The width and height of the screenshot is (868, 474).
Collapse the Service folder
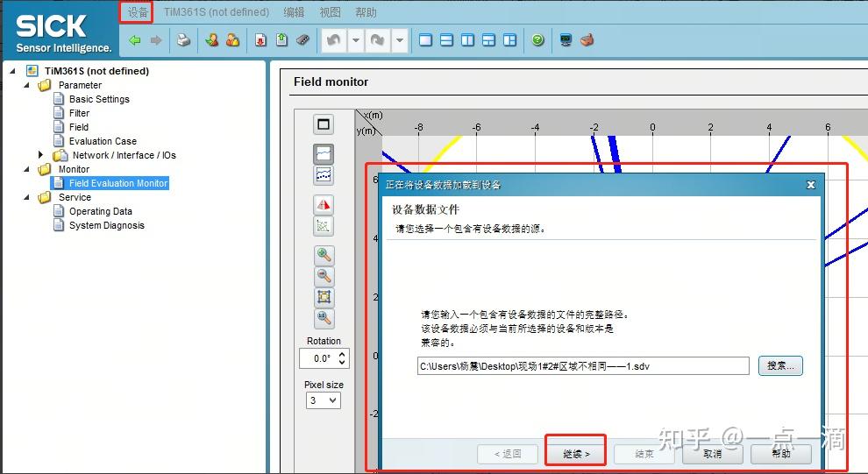tap(26, 197)
